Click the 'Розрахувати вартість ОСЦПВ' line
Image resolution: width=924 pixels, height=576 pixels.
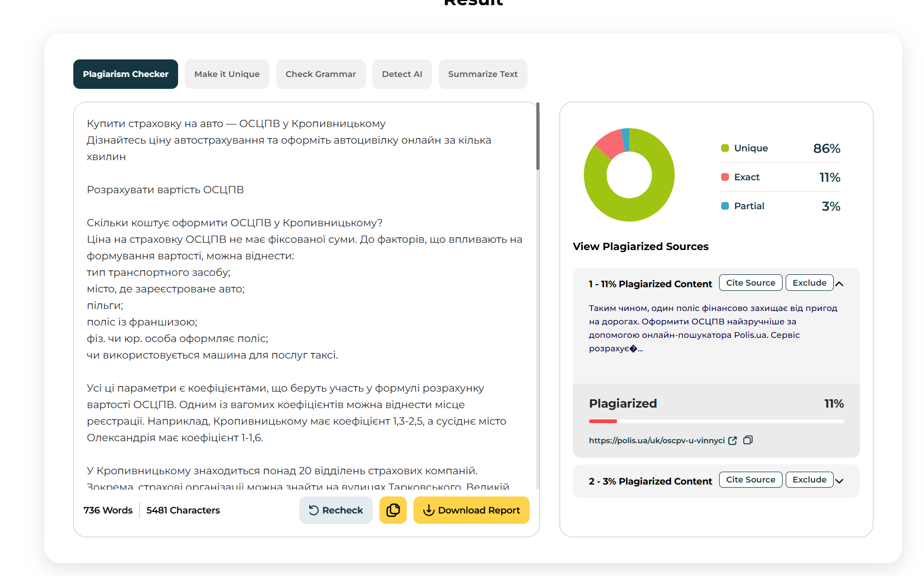click(x=165, y=190)
